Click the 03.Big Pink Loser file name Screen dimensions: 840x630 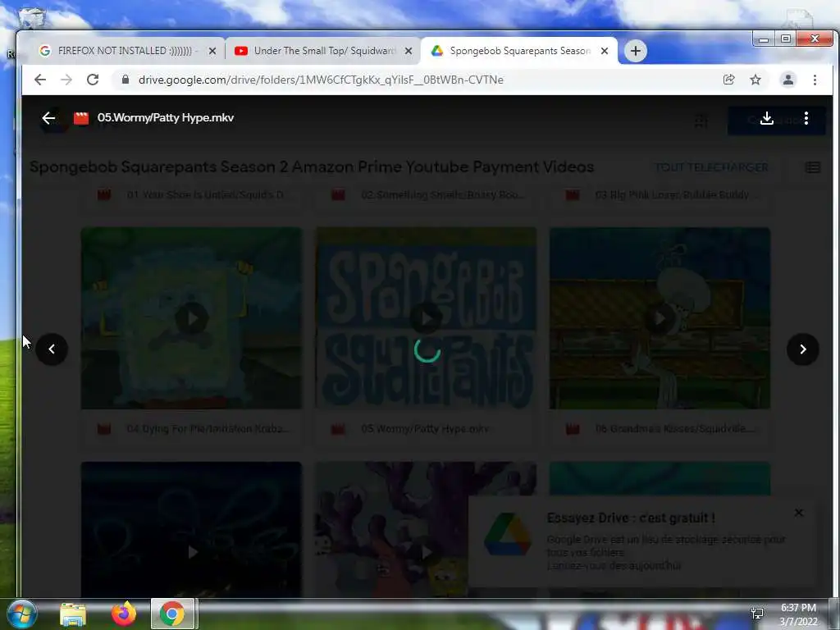click(x=676, y=195)
